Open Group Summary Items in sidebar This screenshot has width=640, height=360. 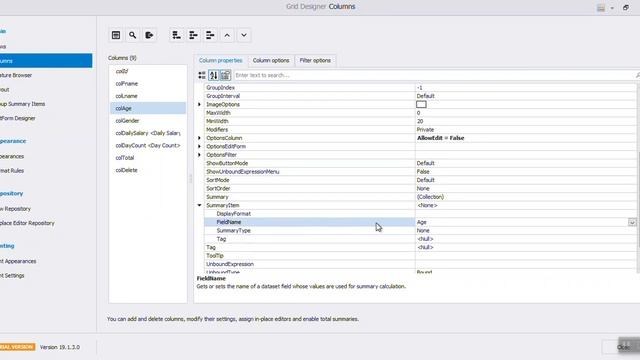pyautogui.click(x=22, y=104)
